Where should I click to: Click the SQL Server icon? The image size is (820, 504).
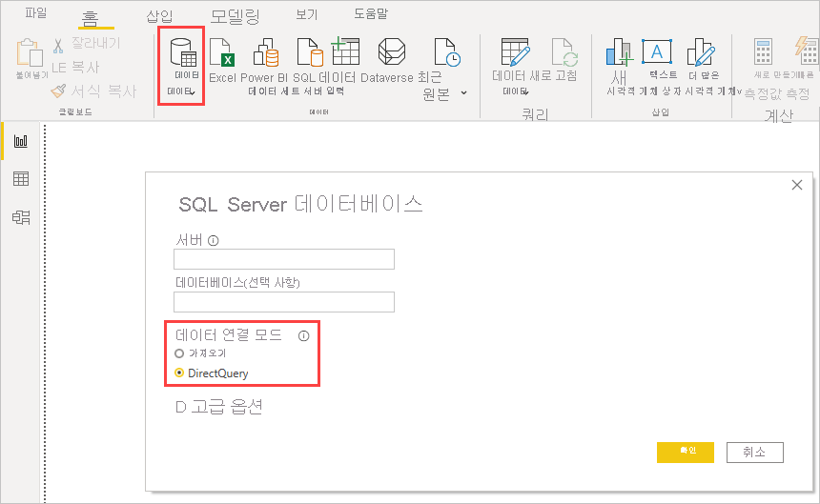click(310, 52)
